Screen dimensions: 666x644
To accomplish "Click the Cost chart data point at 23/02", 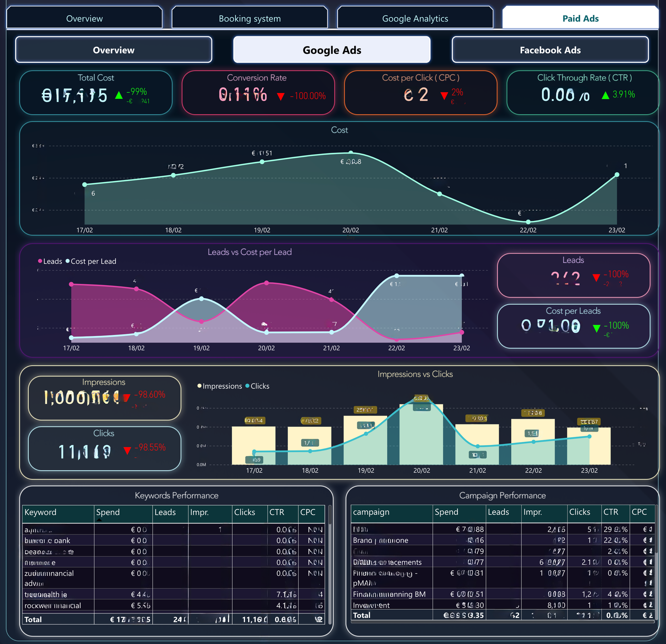I will [617, 175].
